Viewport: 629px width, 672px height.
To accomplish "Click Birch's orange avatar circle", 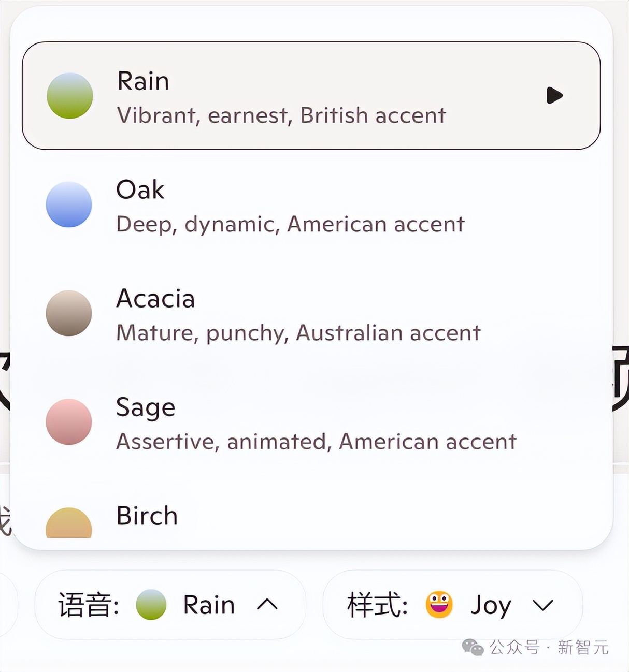I will 69,524.
